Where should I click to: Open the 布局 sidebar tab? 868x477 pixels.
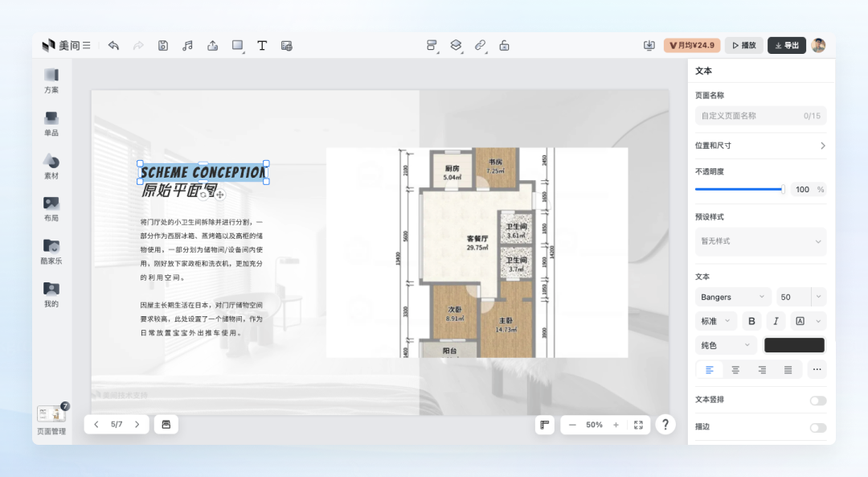[x=51, y=209]
